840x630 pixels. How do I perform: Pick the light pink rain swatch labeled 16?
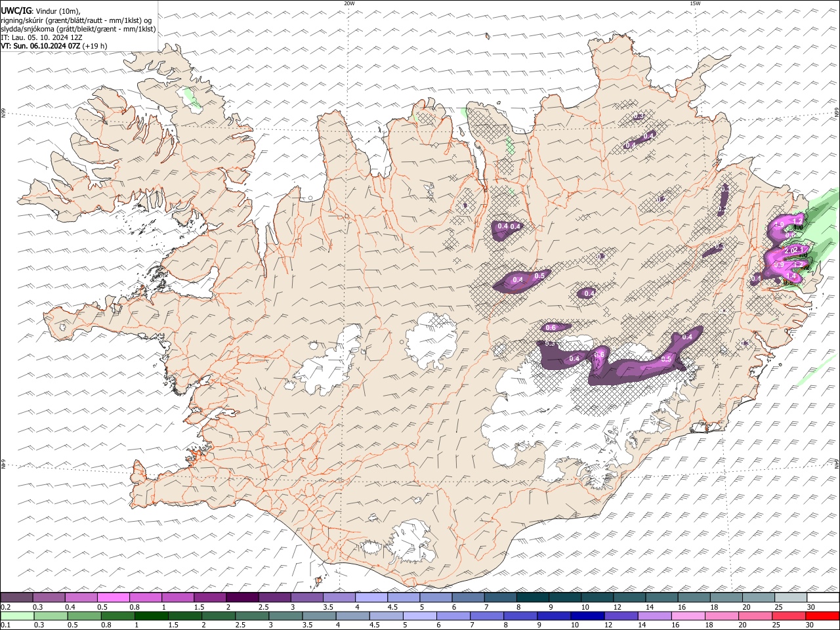[688, 616]
